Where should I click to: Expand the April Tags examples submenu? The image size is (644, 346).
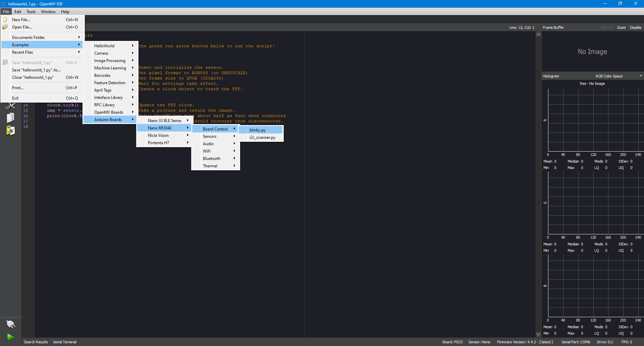click(x=110, y=90)
